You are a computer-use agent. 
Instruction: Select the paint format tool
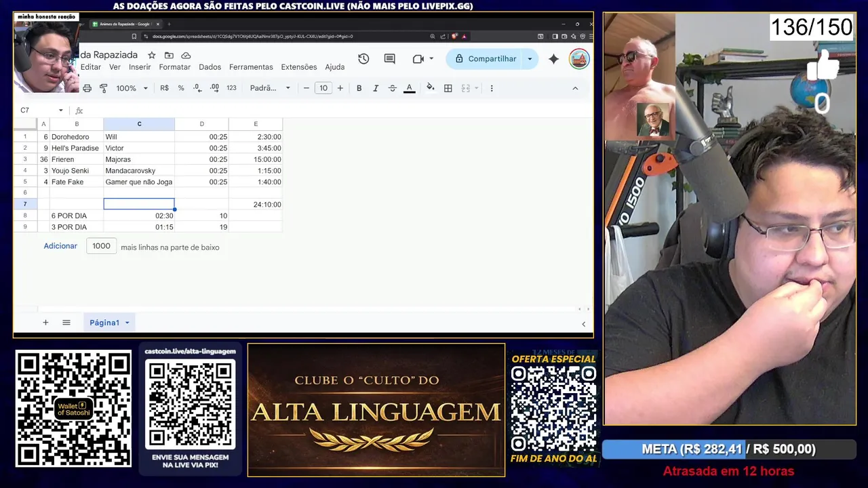tap(103, 88)
